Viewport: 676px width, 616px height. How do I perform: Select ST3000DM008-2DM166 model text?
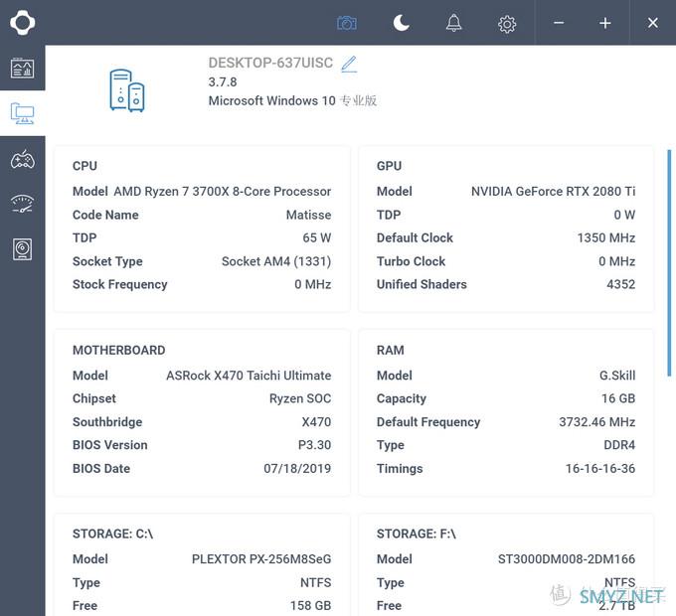tap(567, 559)
